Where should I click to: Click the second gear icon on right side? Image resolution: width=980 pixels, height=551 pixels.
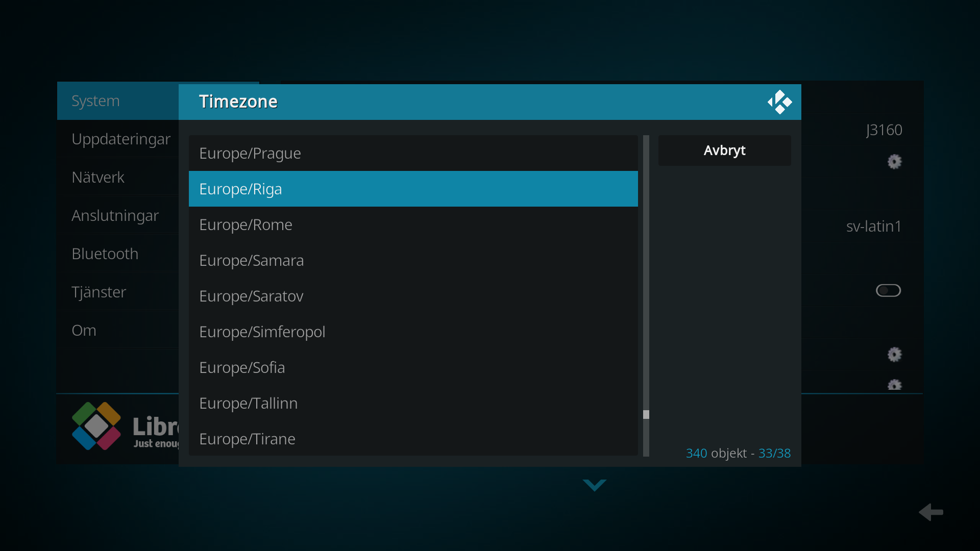[894, 354]
